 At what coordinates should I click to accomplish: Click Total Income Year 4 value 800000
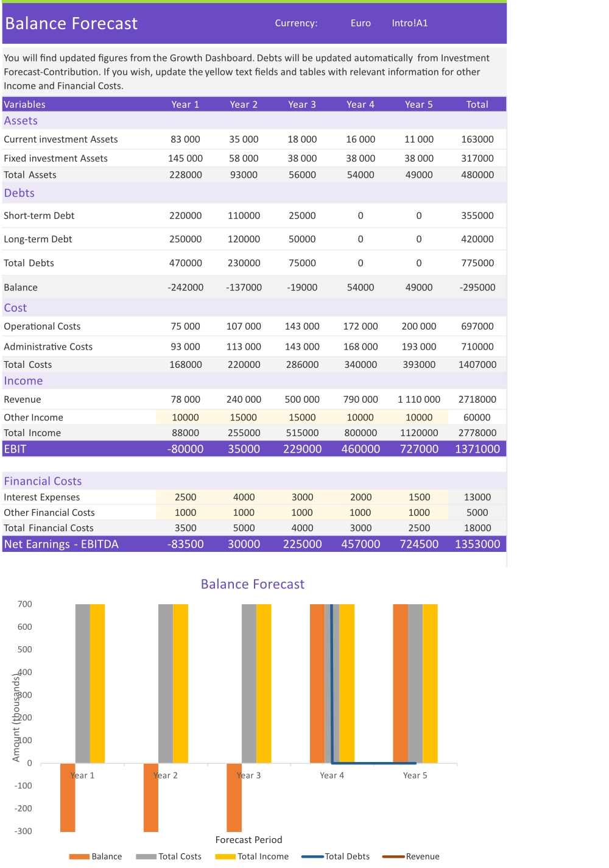click(361, 433)
